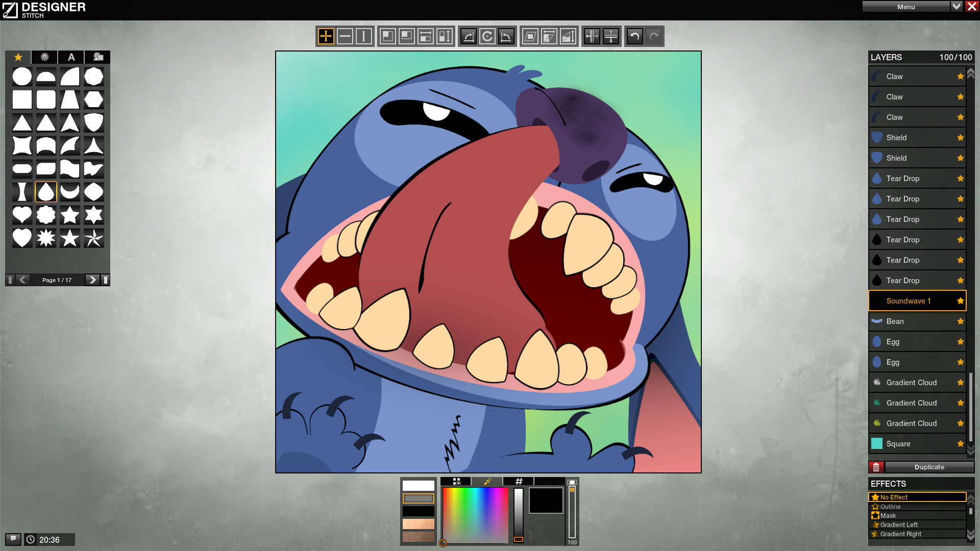
Task: Go to previous shape page arrow
Action: (22, 280)
